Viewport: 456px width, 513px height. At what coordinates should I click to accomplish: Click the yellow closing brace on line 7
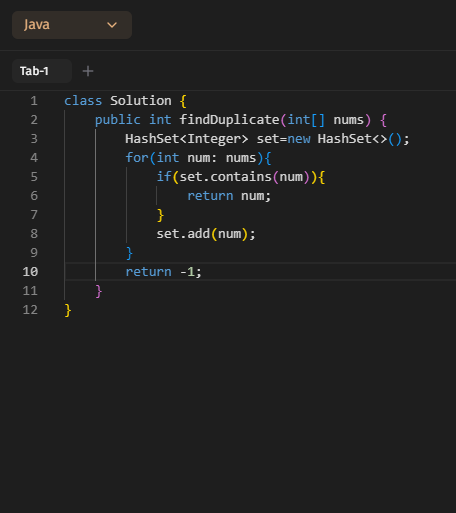[x=160, y=215]
